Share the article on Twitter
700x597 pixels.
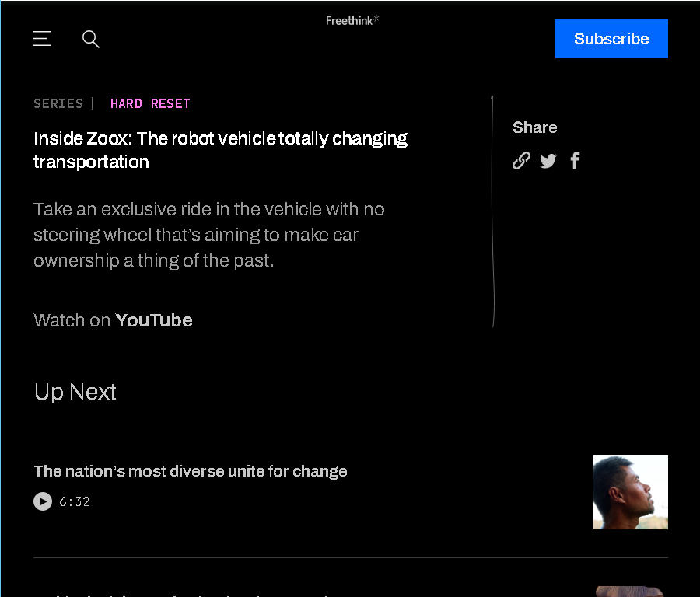tap(548, 161)
